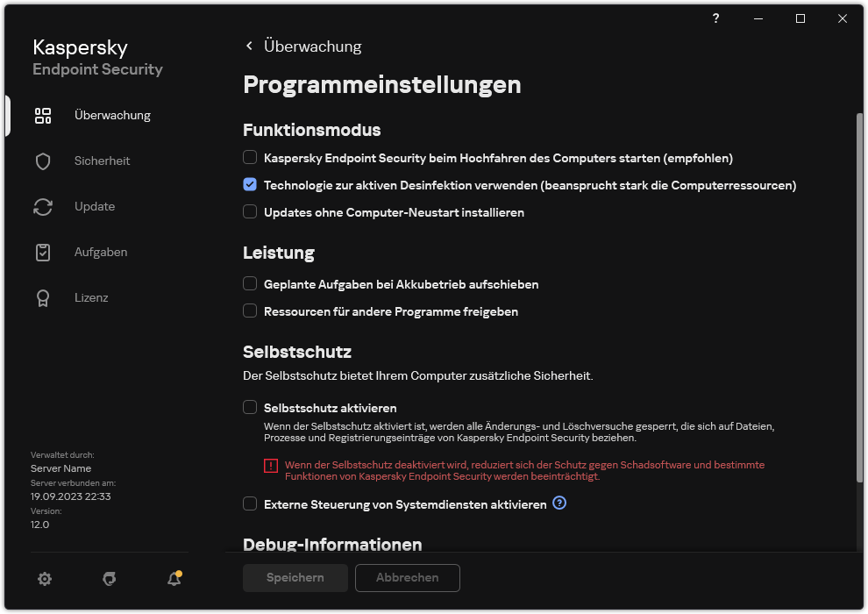Screen dimensions: 868x614
Task: Click the Speichern button
Action: pyautogui.click(x=295, y=578)
